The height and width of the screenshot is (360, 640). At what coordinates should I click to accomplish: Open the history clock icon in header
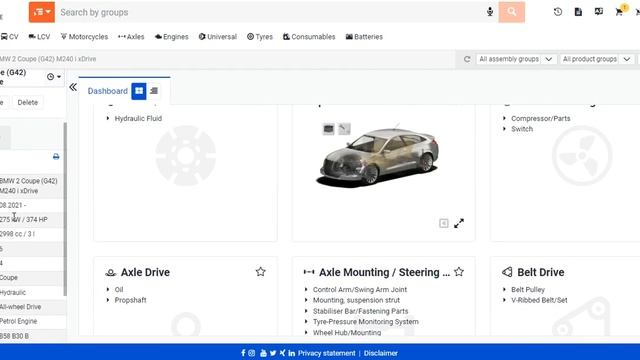coord(558,12)
